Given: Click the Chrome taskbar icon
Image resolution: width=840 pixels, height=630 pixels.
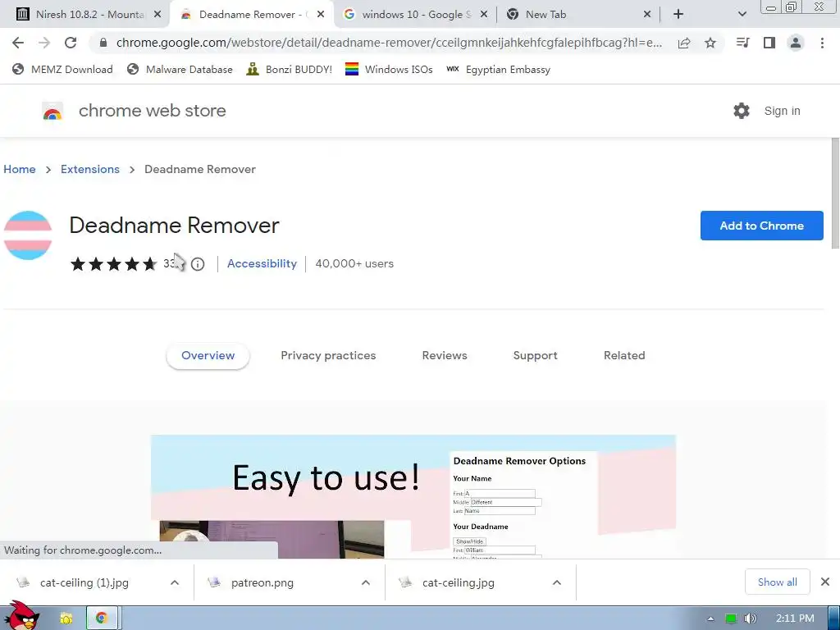Looking at the screenshot, I should coord(101,619).
